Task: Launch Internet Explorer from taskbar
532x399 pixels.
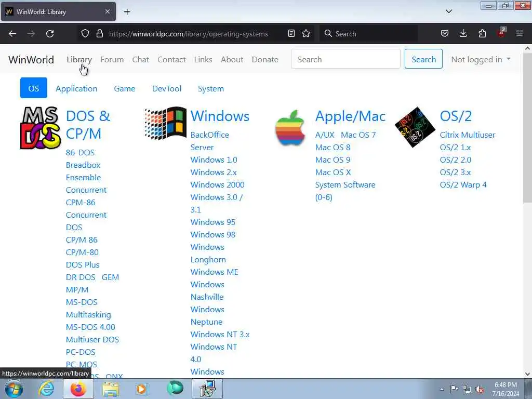Action: click(46, 389)
